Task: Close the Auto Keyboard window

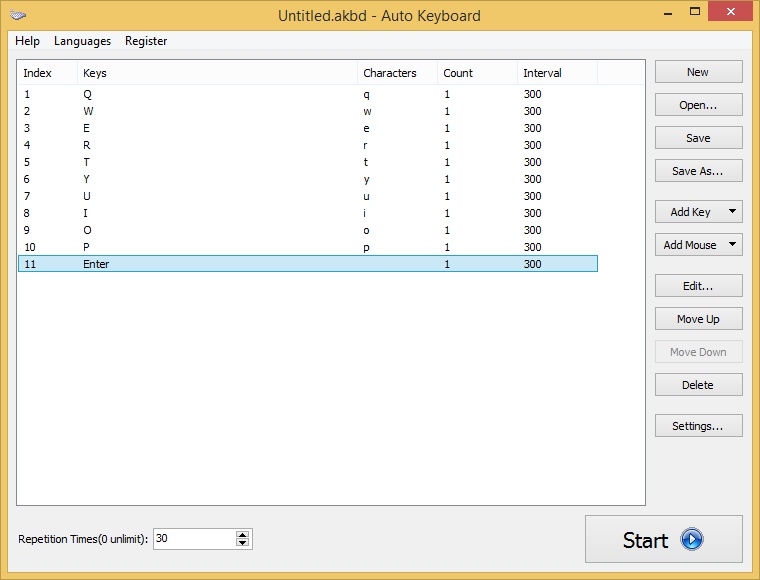Action: pyautogui.click(x=731, y=12)
